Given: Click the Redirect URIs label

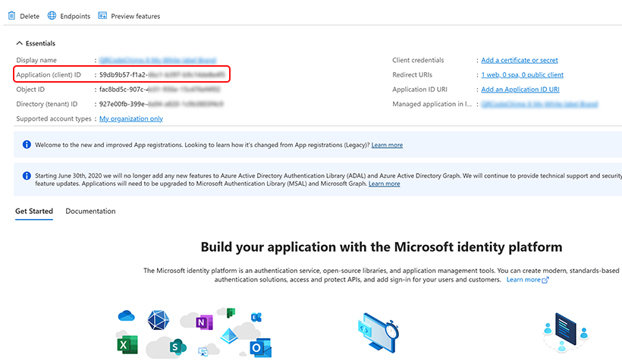Looking at the screenshot, I should coord(412,75).
